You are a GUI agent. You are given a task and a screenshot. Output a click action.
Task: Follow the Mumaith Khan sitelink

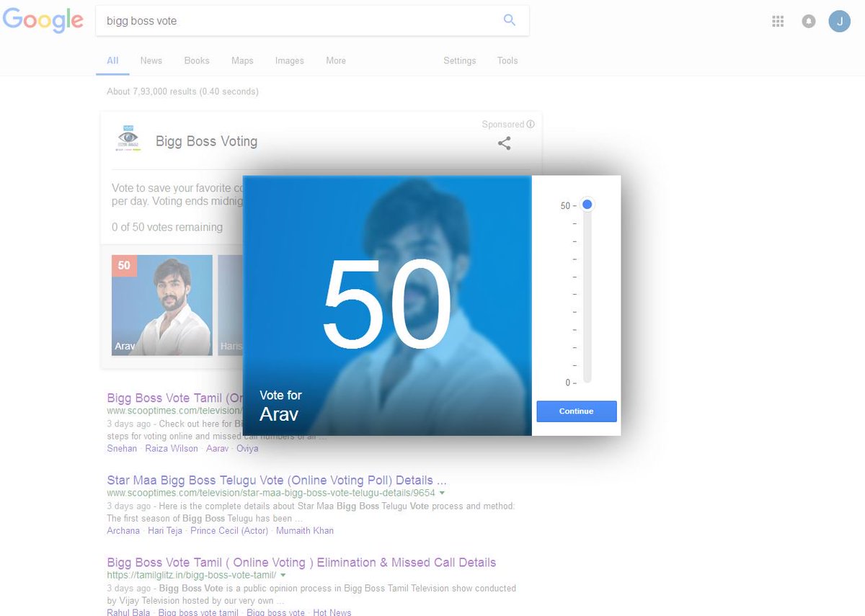(305, 530)
